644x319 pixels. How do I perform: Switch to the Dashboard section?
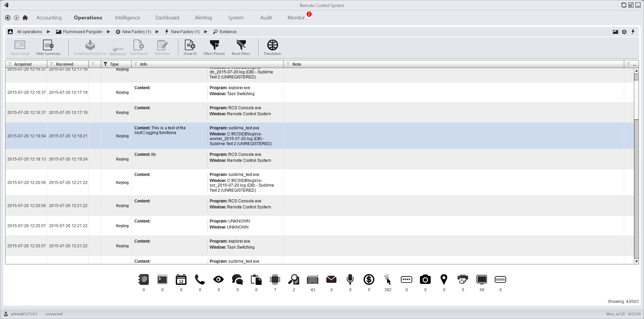click(167, 18)
